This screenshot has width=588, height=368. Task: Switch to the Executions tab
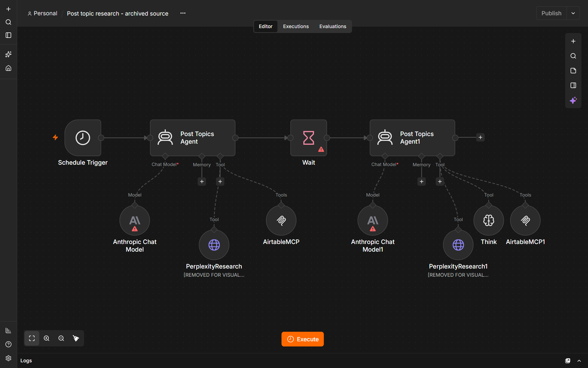coord(296,26)
